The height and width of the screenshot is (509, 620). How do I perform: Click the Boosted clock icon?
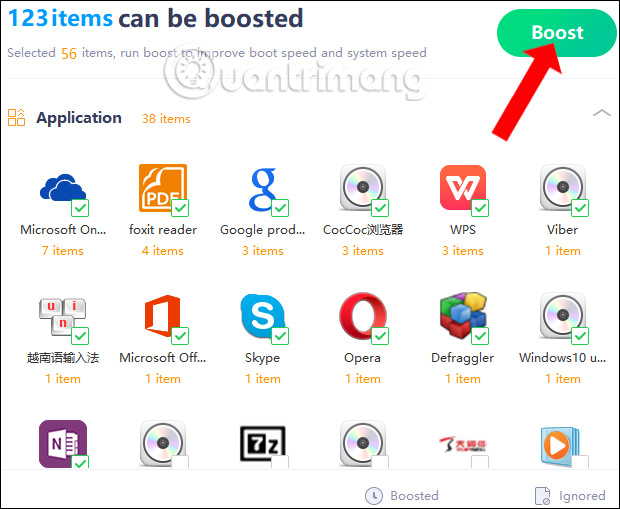pyautogui.click(x=373, y=496)
